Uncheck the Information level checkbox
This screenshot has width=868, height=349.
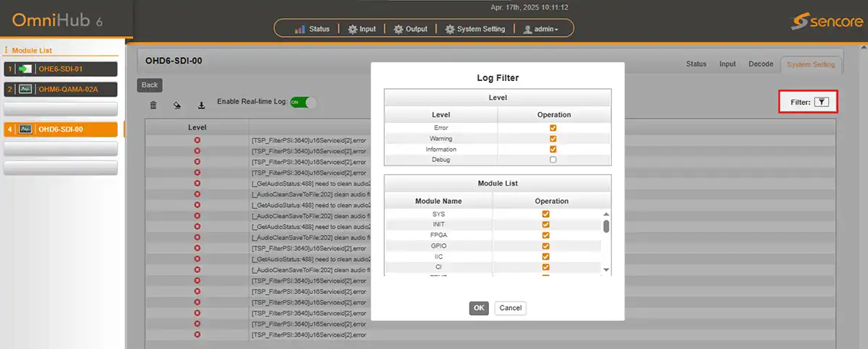point(553,150)
